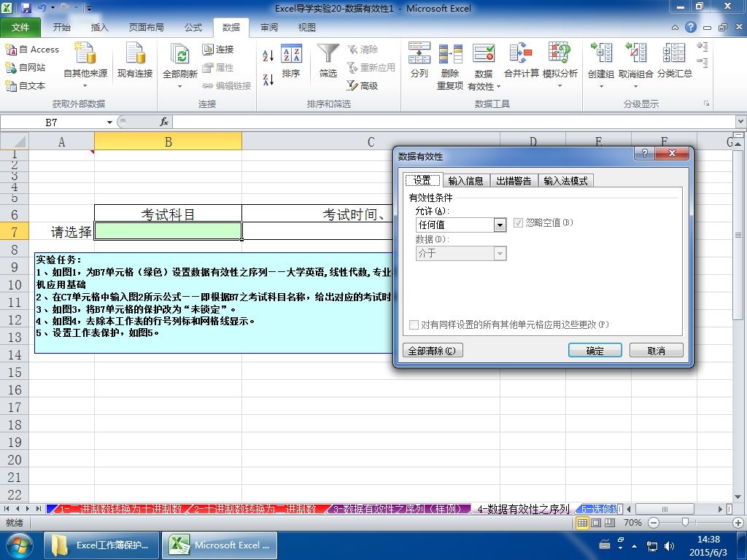The height and width of the screenshot is (560, 747).
Task: Open the 模拟分析 what-if analysis menu
Action: click(560, 66)
